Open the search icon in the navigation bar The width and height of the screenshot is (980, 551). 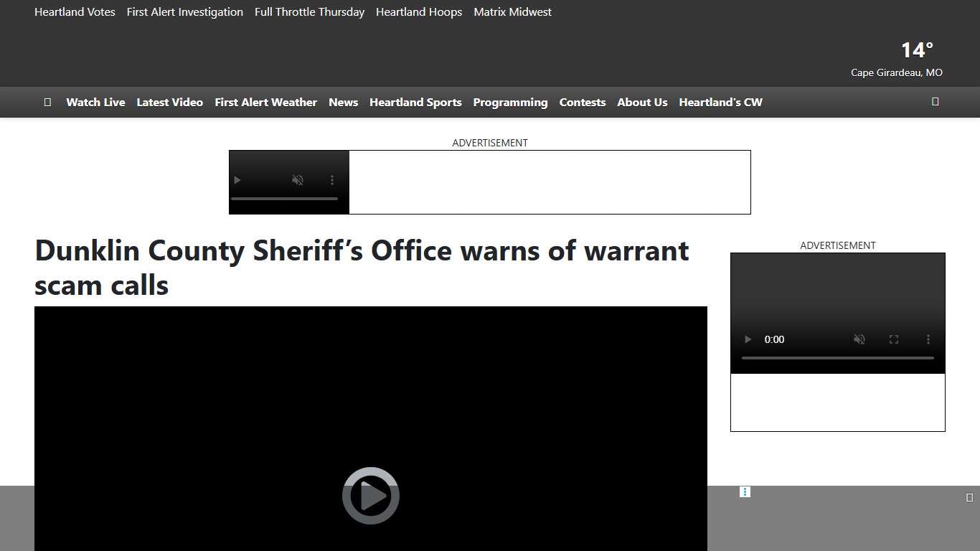tap(935, 102)
